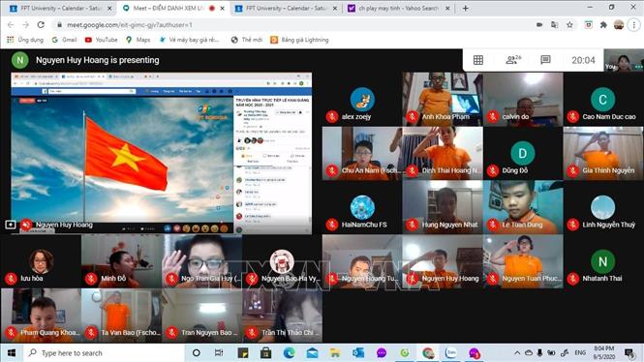Open the YouTube bookmark
Image resolution: width=644 pixels, height=362 pixels.
tap(101, 40)
